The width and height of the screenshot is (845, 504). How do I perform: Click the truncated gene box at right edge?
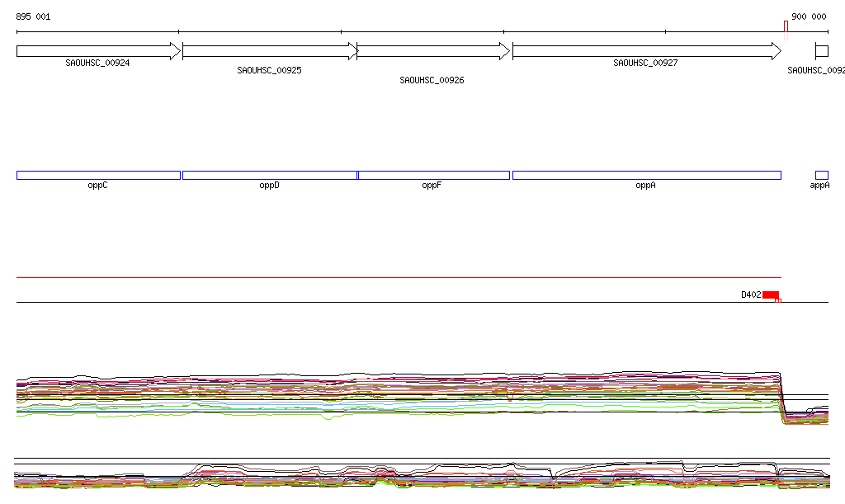tap(821, 51)
